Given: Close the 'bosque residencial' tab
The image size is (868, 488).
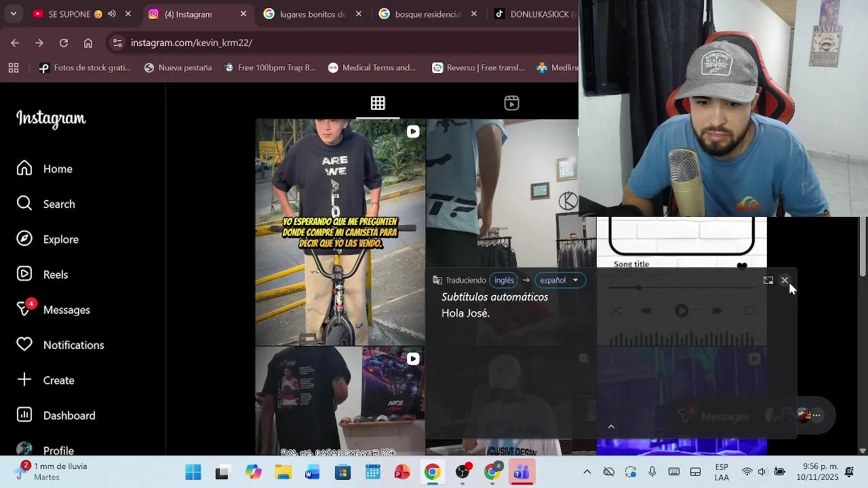Looking at the screenshot, I should tap(474, 14).
